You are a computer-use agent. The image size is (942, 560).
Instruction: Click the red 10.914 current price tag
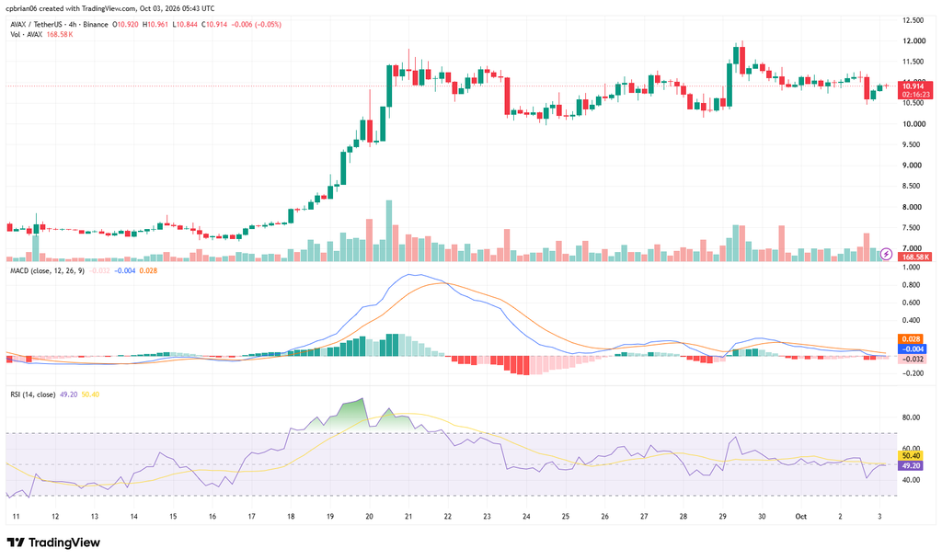click(915, 86)
